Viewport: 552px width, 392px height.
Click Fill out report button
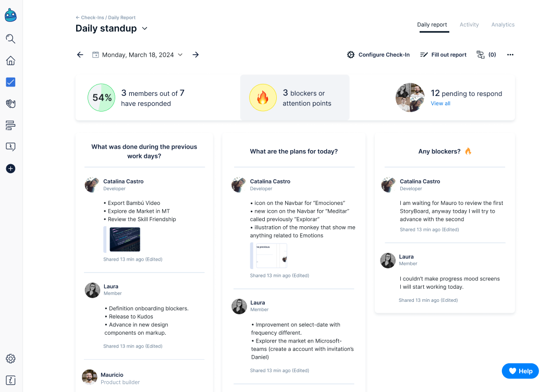coord(443,55)
